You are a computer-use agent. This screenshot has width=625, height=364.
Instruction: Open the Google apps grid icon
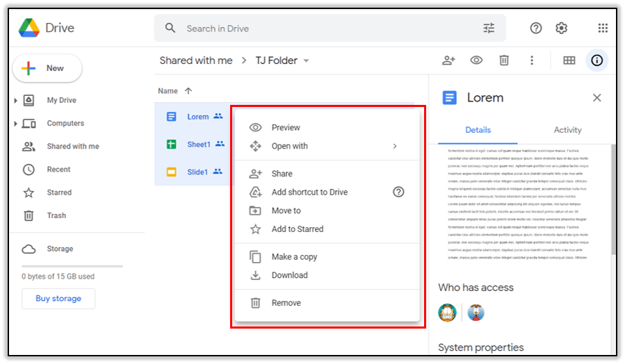pos(603,28)
